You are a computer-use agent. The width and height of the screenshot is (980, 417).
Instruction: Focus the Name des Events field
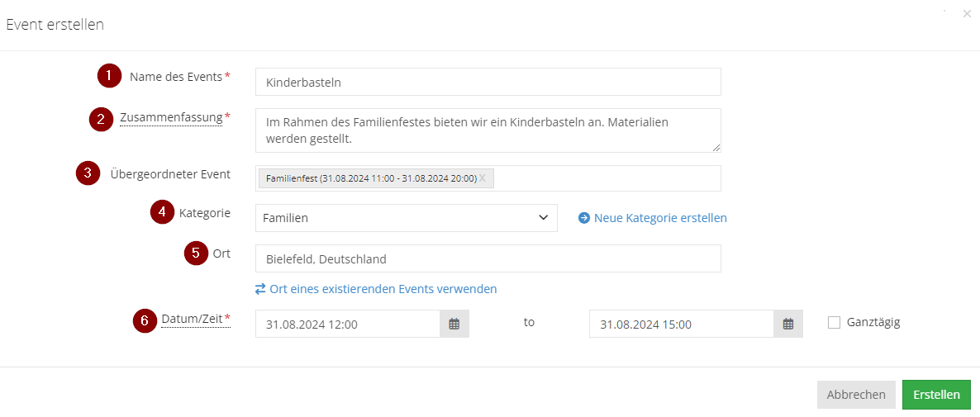[488, 82]
